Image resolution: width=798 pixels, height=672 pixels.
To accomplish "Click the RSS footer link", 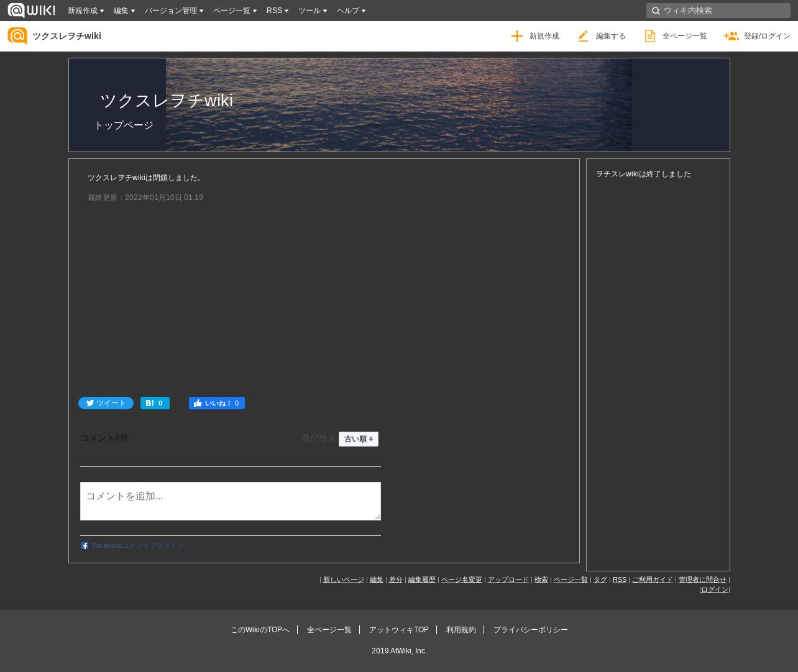I will [620, 579].
